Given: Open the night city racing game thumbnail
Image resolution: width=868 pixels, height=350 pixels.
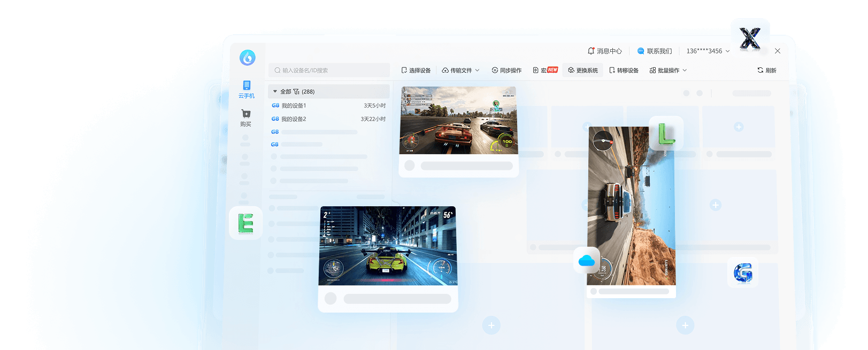Looking at the screenshot, I should 387,246.
